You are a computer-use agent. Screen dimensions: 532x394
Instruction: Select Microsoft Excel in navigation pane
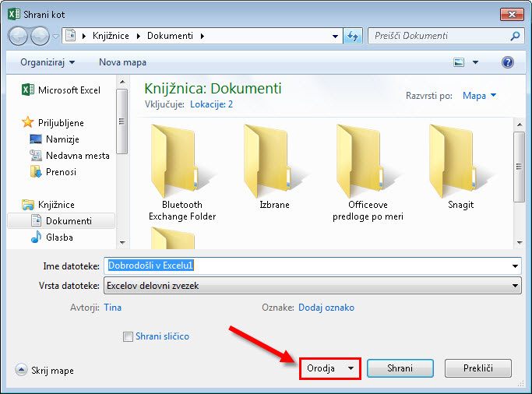[x=61, y=90]
